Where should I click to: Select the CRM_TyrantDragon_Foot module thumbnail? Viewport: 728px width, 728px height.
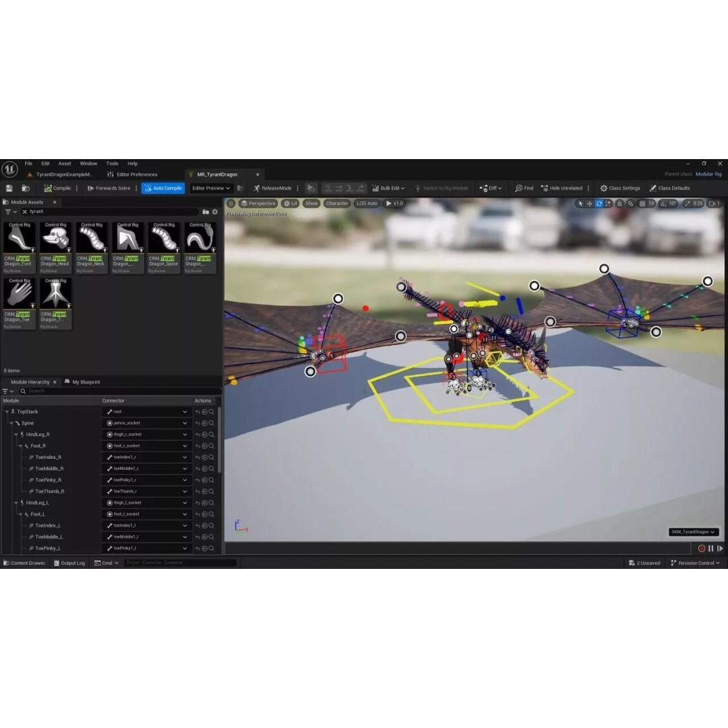19,247
